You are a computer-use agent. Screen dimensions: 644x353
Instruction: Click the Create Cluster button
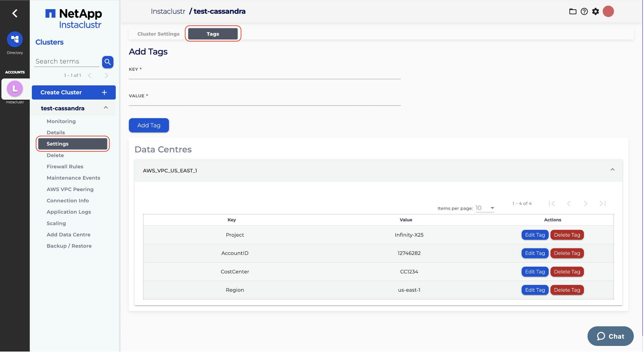click(x=73, y=93)
